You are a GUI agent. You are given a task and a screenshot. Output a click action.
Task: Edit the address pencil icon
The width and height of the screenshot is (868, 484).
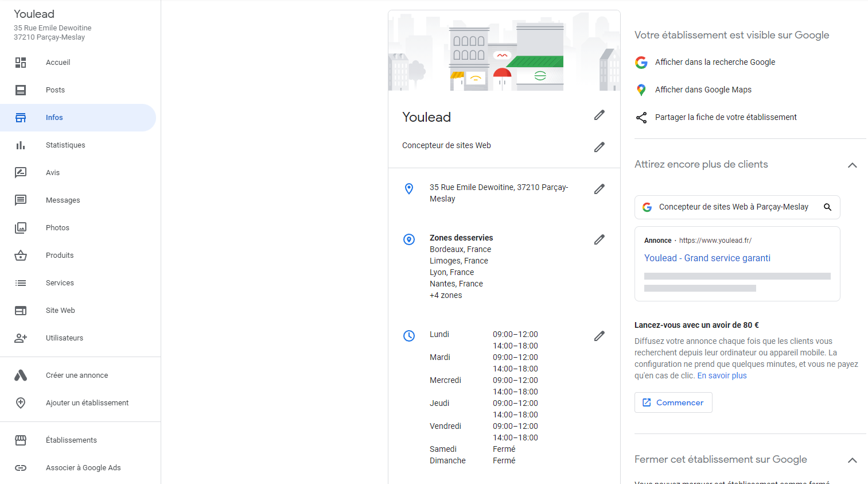point(600,189)
